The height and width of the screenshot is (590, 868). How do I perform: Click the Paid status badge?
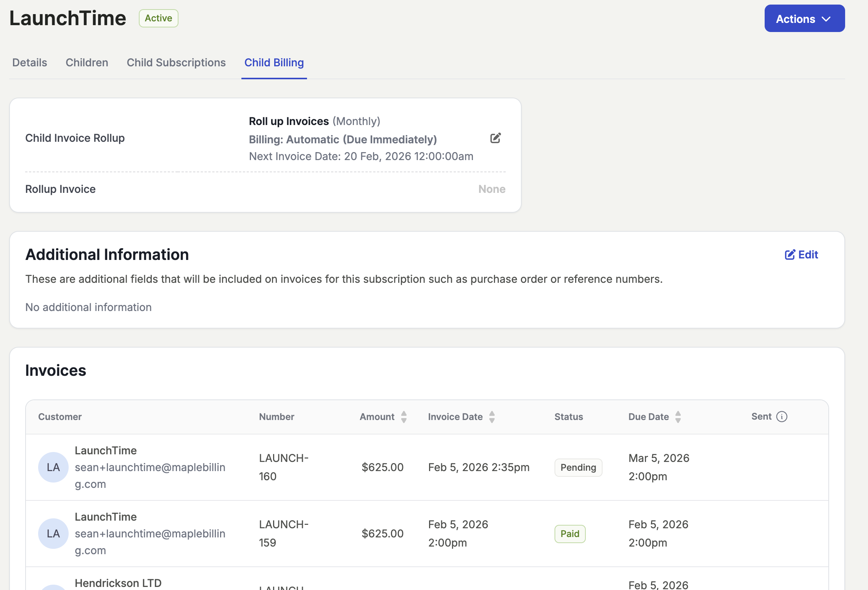click(570, 534)
